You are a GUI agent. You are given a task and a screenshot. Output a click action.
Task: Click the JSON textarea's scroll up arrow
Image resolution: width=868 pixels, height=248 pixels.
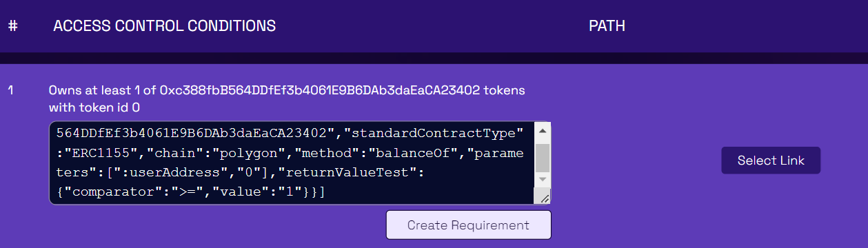[542, 131]
